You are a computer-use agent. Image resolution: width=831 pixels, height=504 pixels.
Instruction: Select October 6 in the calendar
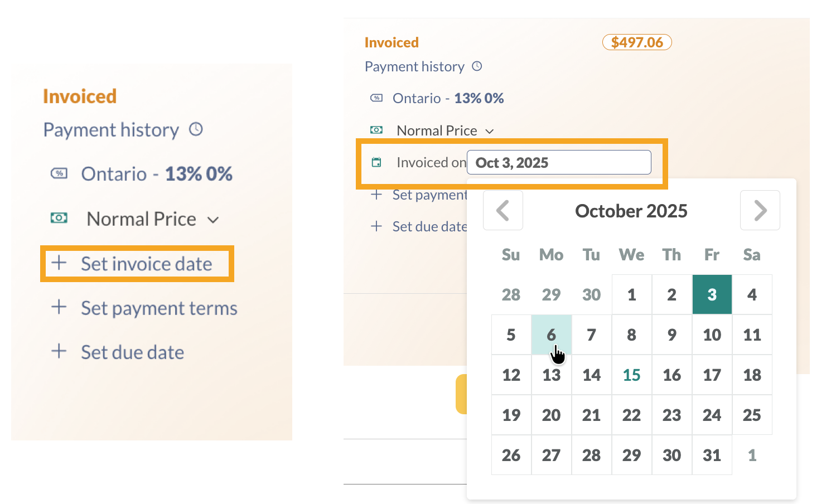(x=551, y=335)
